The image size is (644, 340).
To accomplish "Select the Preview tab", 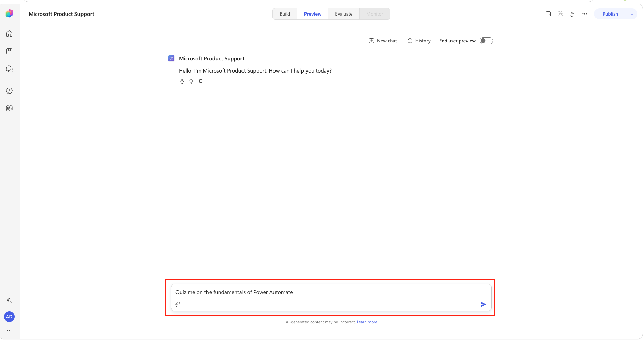I will tap(313, 14).
